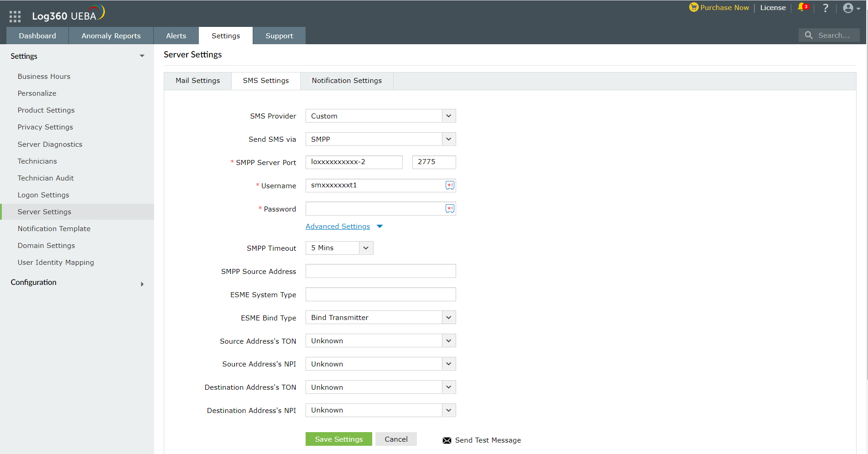Open the notifications bell icon

pyautogui.click(x=802, y=7)
